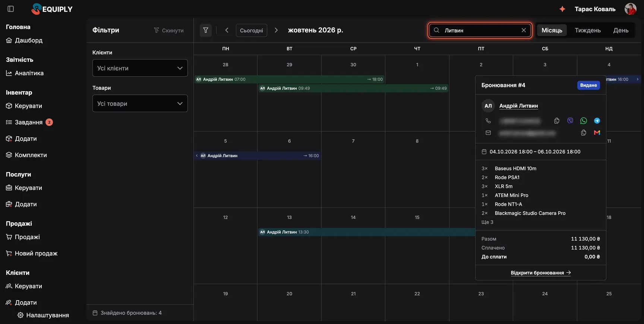Collapse the sidebar with the panel icon
Image resolution: width=644 pixels, height=324 pixels.
coord(11,9)
